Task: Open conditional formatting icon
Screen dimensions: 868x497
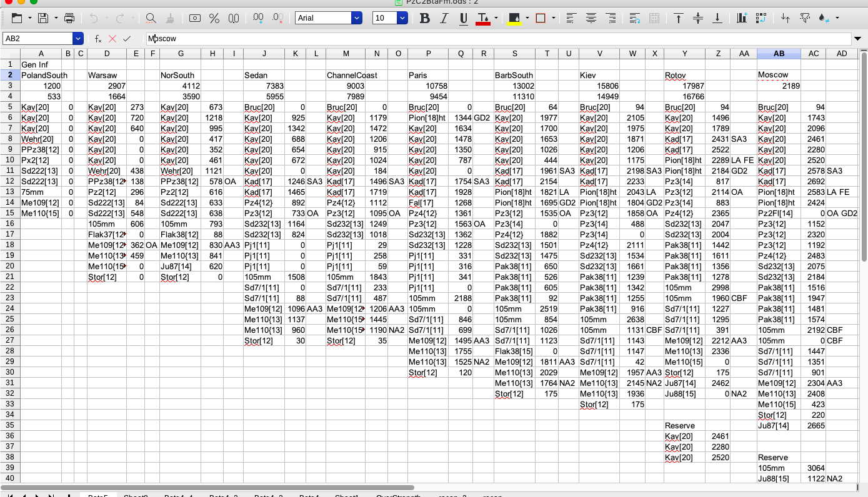Action: click(x=825, y=18)
